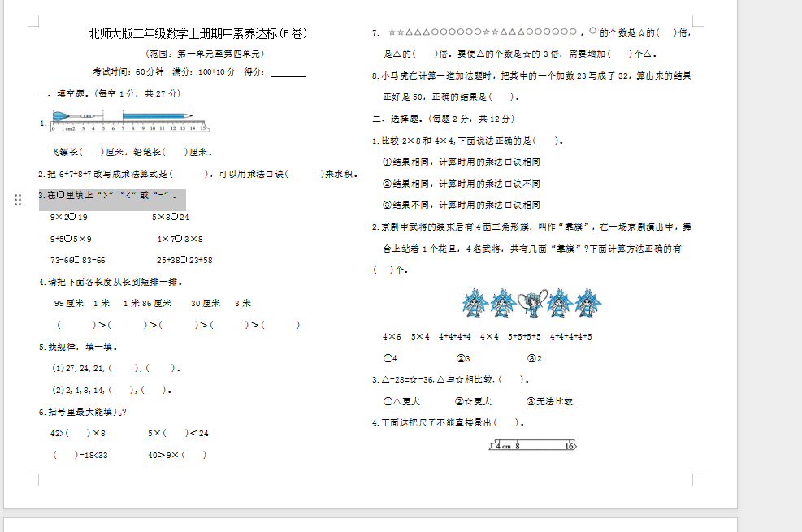Click the expression 42>( )×8

tap(78, 433)
